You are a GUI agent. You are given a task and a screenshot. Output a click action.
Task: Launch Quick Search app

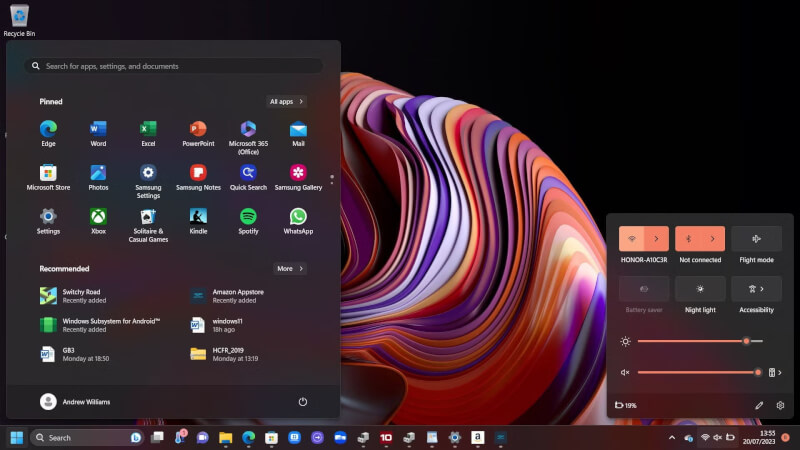coord(248,178)
